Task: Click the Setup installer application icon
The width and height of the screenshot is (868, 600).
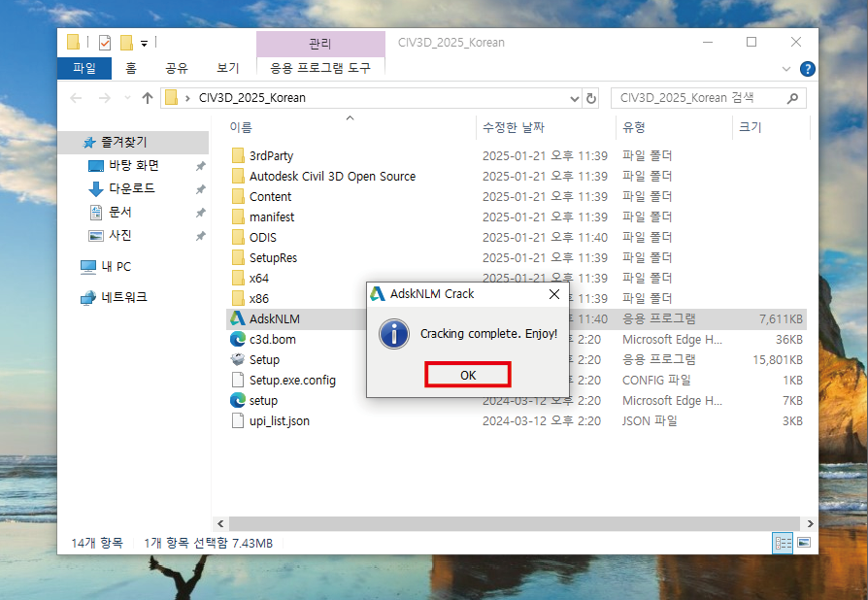Action: click(238, 360)
